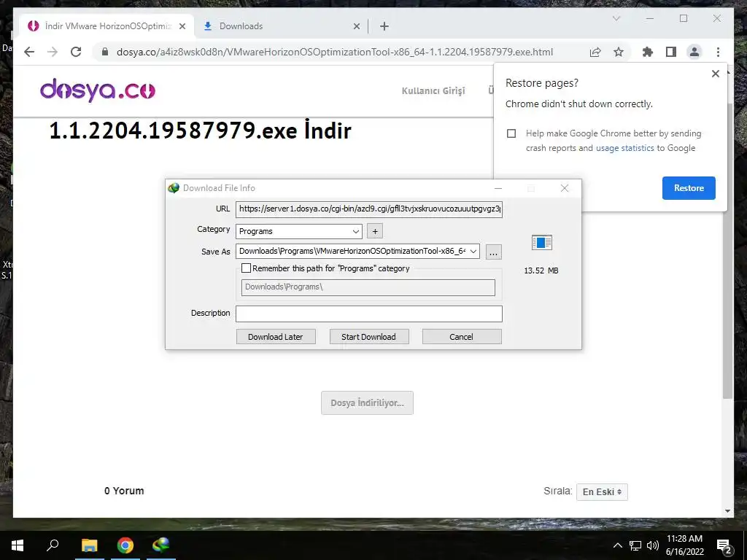The height and width of the screenshot is (560, 747).
Task: Open Chrome three-dot menu
Action: click(x=718, y=52)
